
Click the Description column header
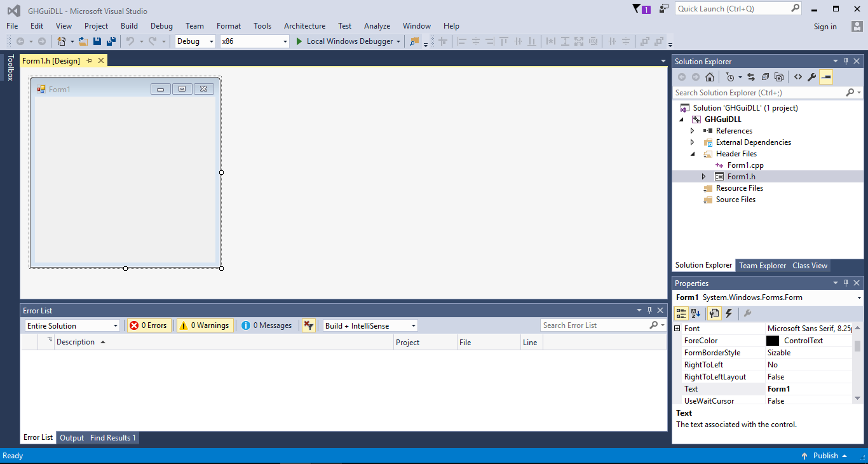click(x=224, y=342)
